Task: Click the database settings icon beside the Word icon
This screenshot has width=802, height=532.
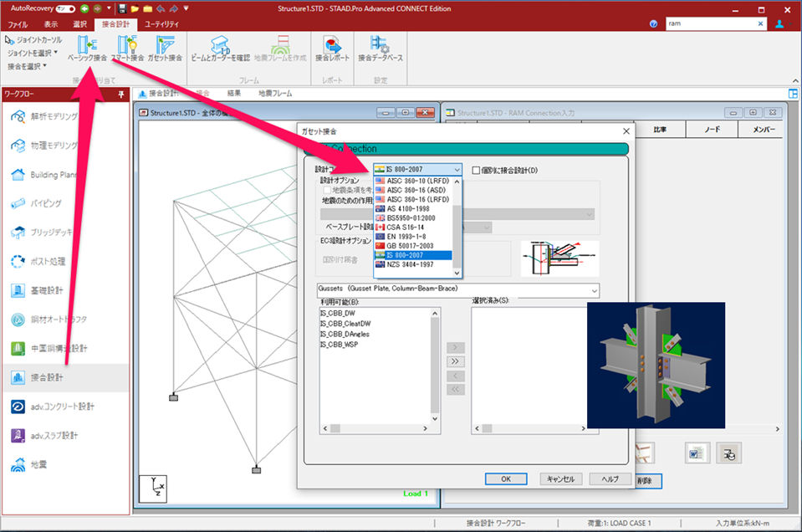Action: click(729, 453)
